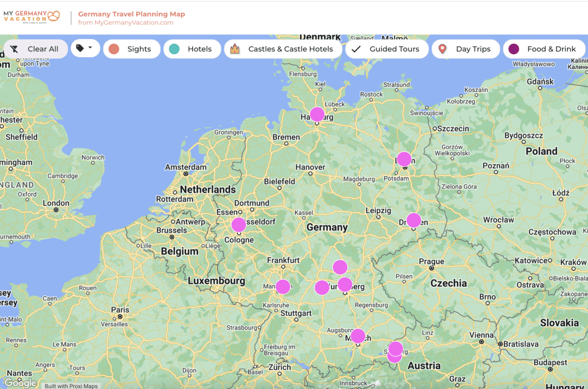Toggle the Sights category filter
The height and width of the screenshot is (389, 588).
click(132, 49)
